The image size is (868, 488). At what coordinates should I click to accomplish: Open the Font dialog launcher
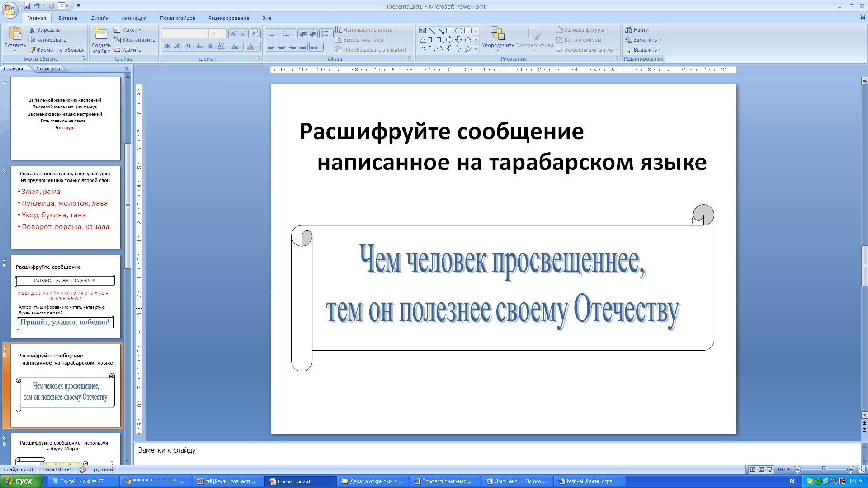[x=259, y=59]
